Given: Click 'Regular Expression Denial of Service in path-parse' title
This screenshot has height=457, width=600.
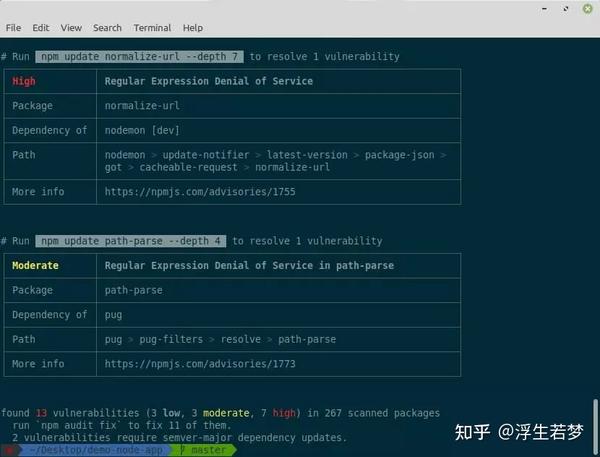Looking at the screenshot, I should coord(249,266).
